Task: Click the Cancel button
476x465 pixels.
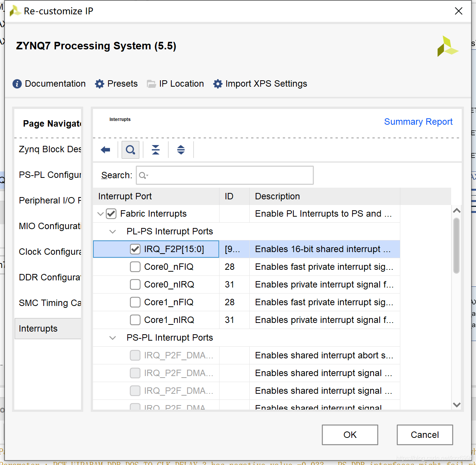Action: click(x=425, y=435)
